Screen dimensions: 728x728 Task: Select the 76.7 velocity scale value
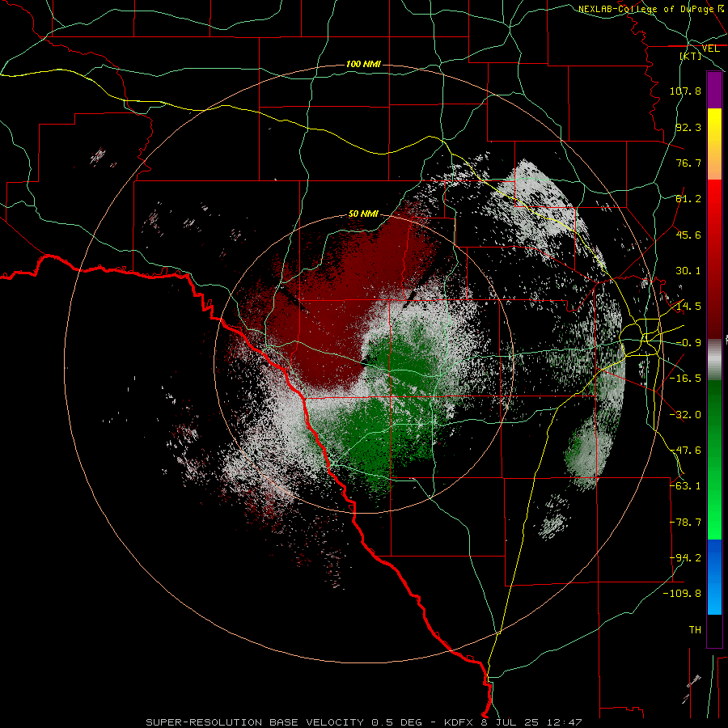688,163
